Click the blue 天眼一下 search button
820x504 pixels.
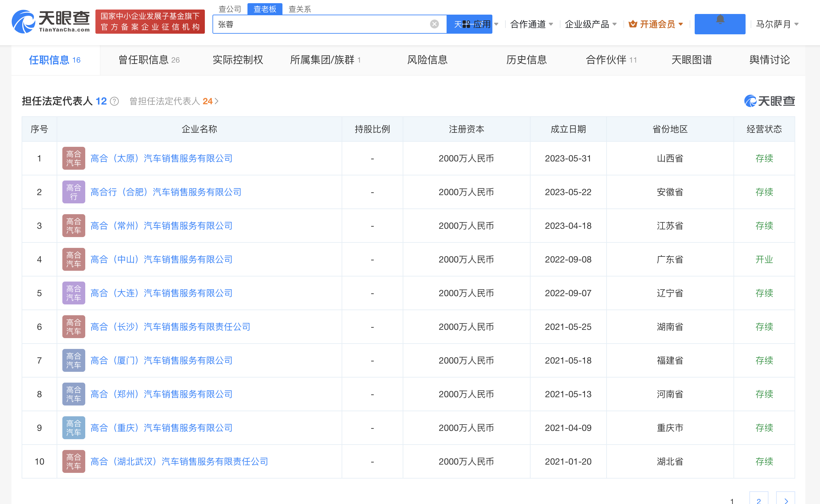tap(469, 24)
